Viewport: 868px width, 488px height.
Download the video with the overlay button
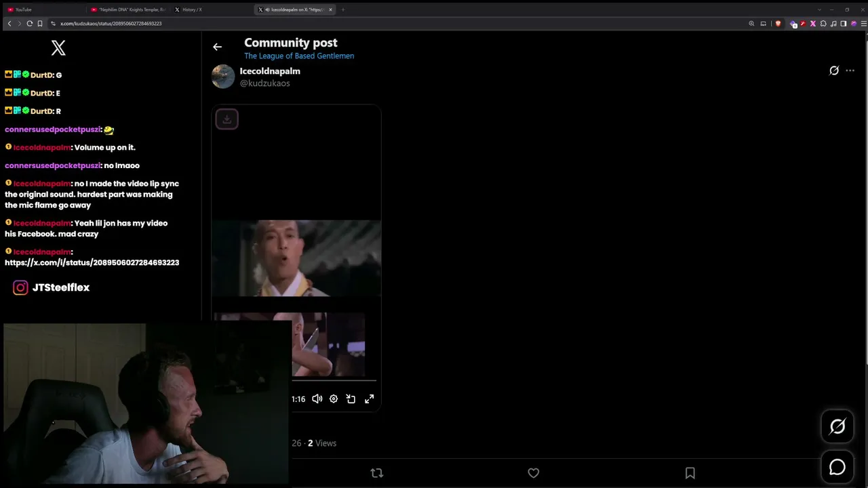pos(227,119)
